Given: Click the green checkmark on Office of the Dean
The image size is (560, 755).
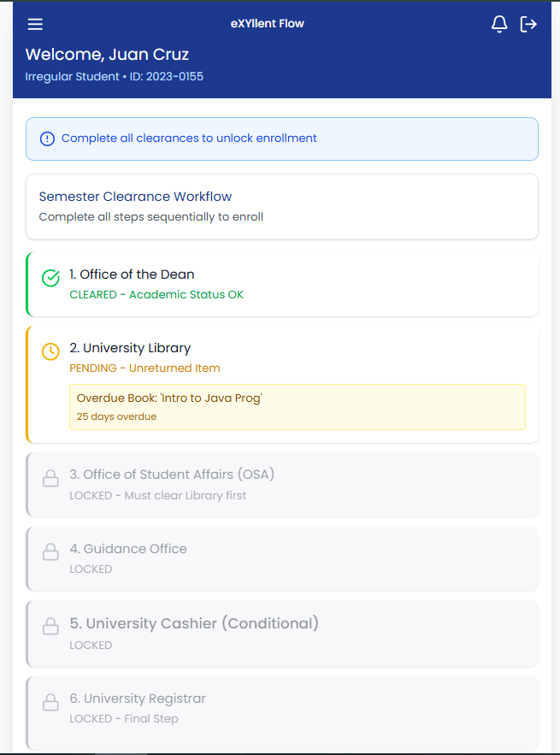Looking at the screenshot, I should pyautogui.click(x=49, y=278).
